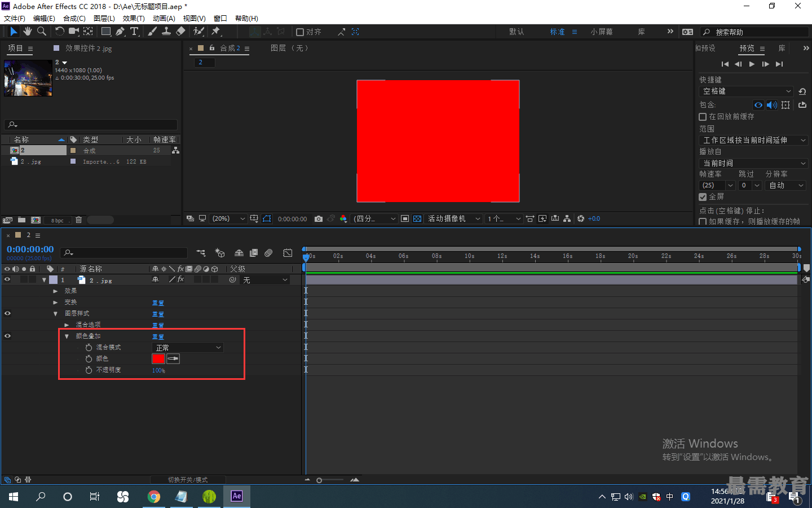
Task: Click the eyedropper next to 颜色 swatch
Action: click(173, 359)
